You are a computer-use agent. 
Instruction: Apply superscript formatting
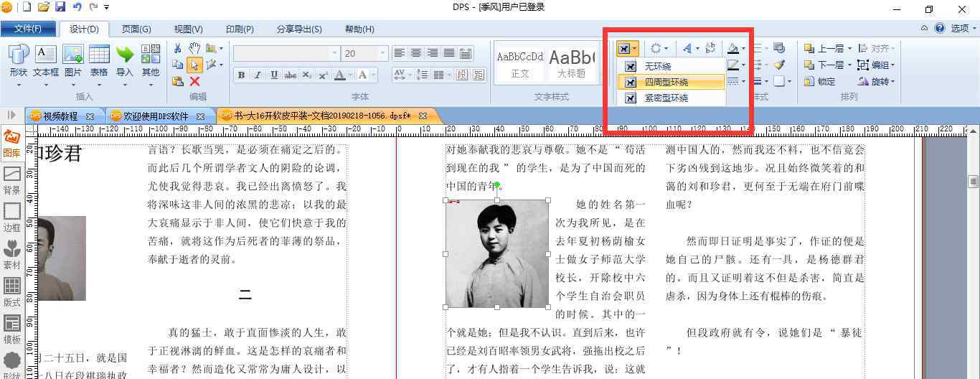coord(324,75)
